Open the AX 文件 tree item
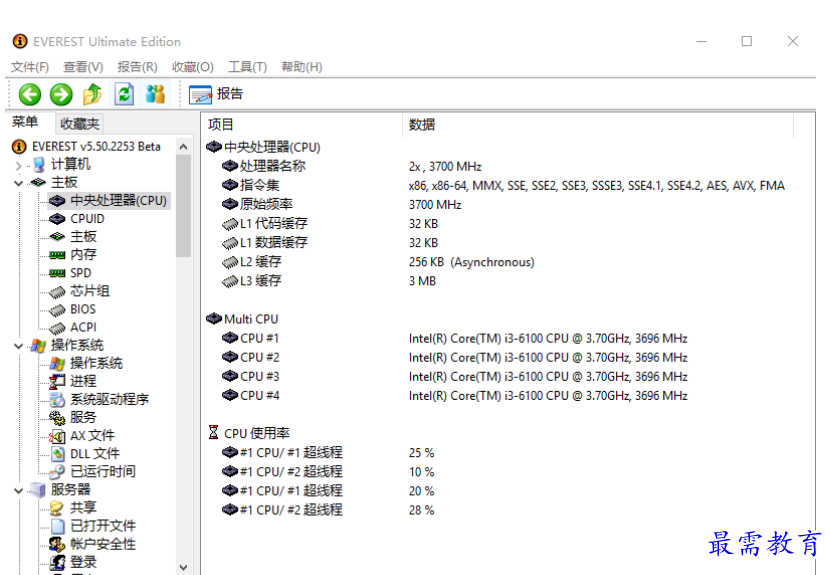 82,435
